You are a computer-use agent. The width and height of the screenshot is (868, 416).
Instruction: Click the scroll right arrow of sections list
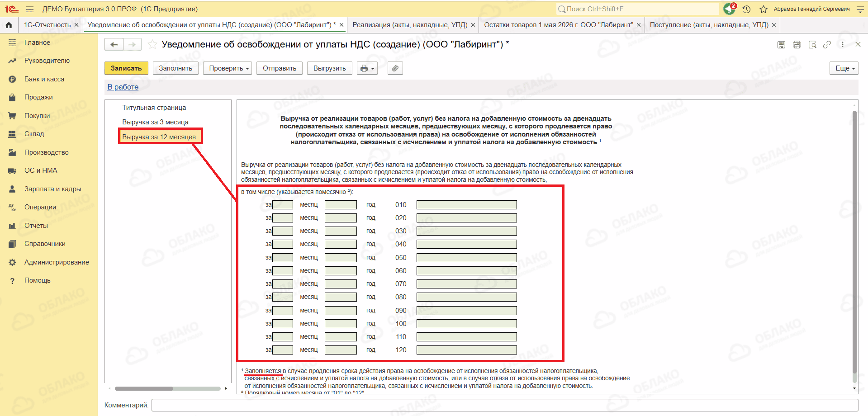pyautogui.click(x=226, y=388)
